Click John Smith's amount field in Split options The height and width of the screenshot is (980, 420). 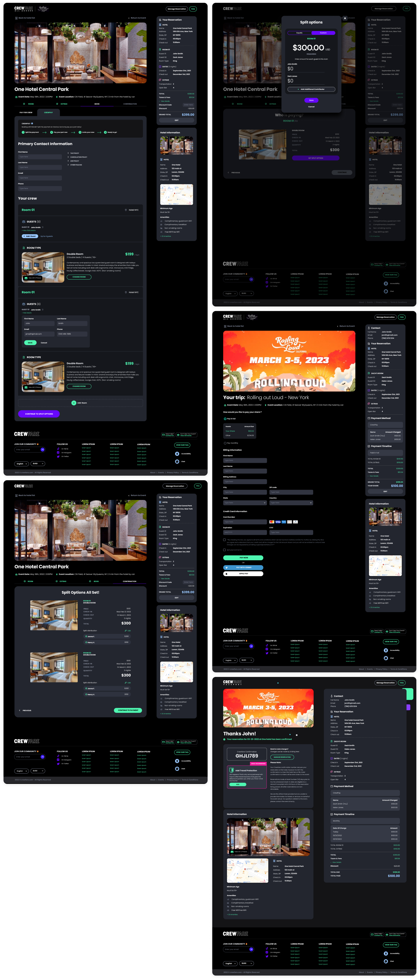point(306,69)
